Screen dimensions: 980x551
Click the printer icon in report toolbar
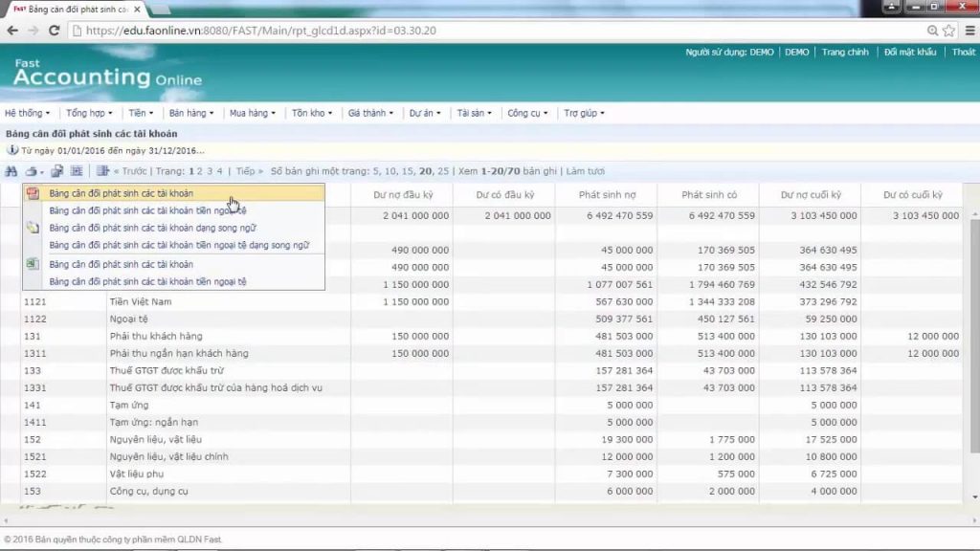click(31, 171)
